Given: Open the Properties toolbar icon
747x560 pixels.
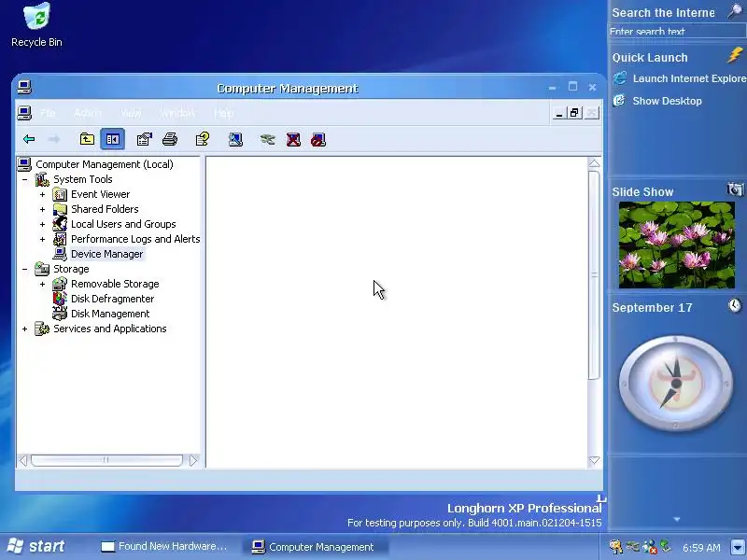Looking at the screenshot, I should pos(144,139).
